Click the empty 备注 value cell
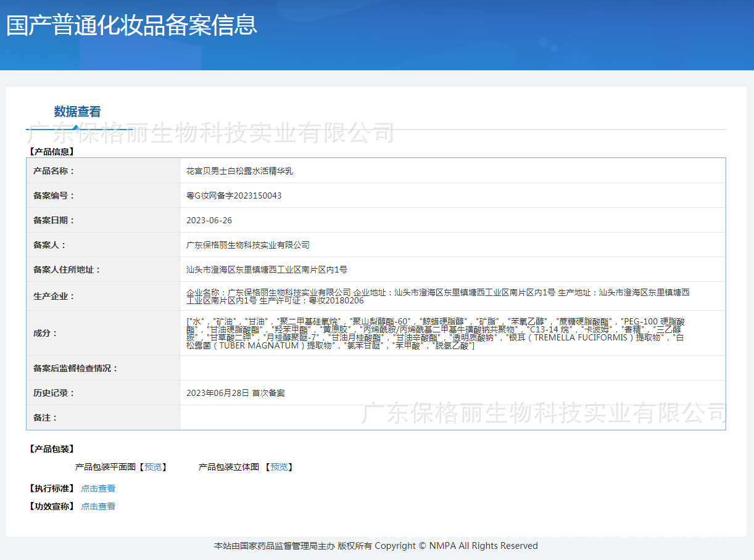This screenshot has height=560, width=754. pos(452,418)
